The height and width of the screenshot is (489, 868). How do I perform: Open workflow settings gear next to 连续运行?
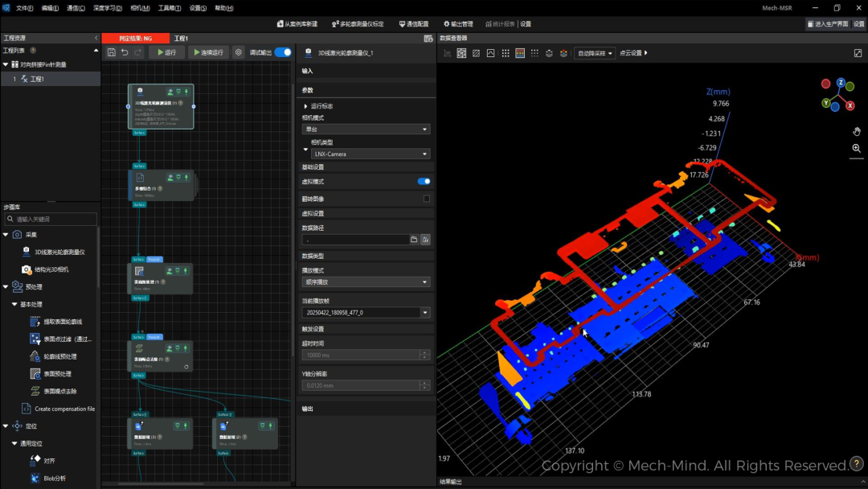(x=239, y=52)
